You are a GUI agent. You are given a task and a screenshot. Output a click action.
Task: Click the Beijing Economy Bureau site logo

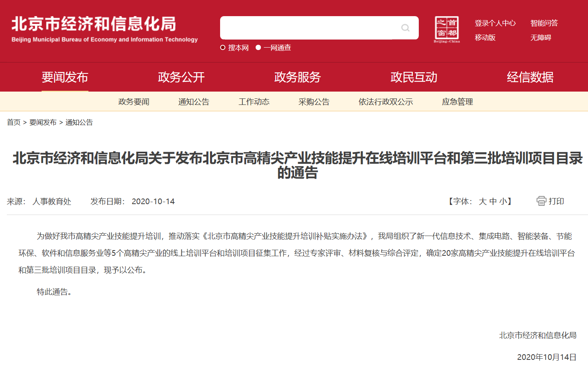pos(104,29)
